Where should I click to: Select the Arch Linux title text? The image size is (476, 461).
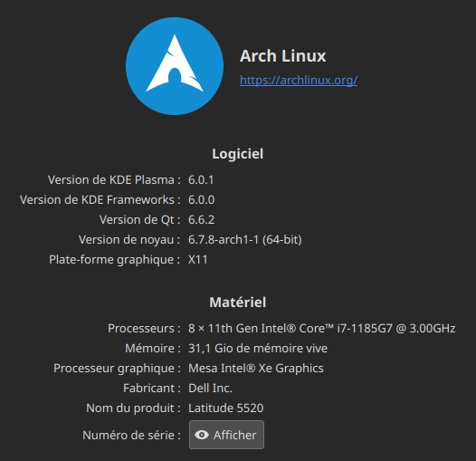(x=282, y=56)
